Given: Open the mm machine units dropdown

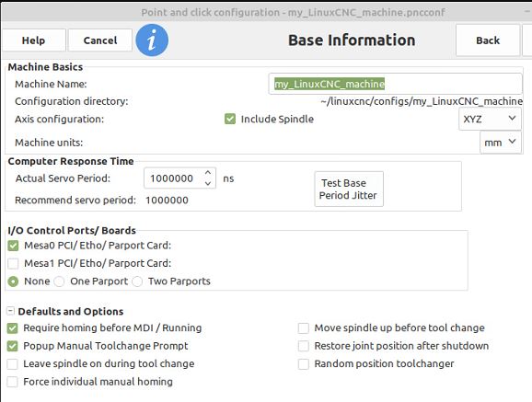Looking at the screenshot, I should click(x=500, y=143).
